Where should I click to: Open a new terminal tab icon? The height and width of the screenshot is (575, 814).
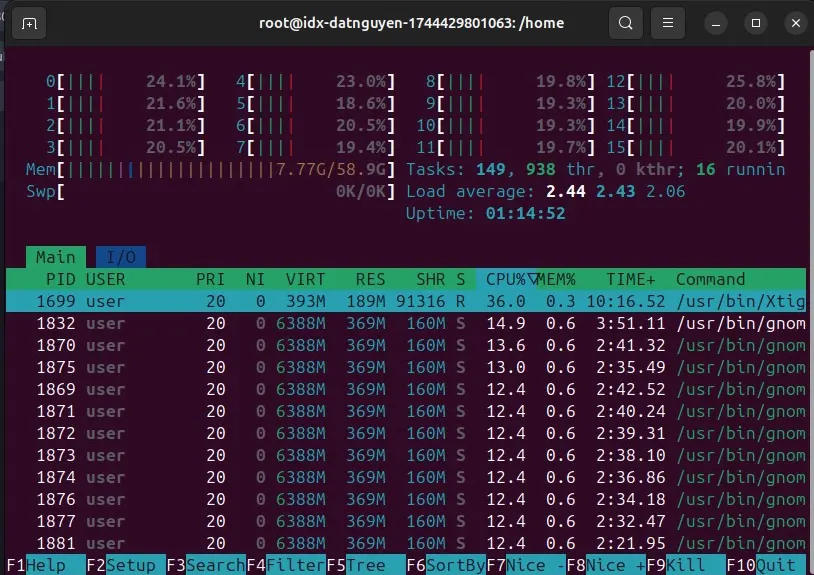[x=29, y=23]
